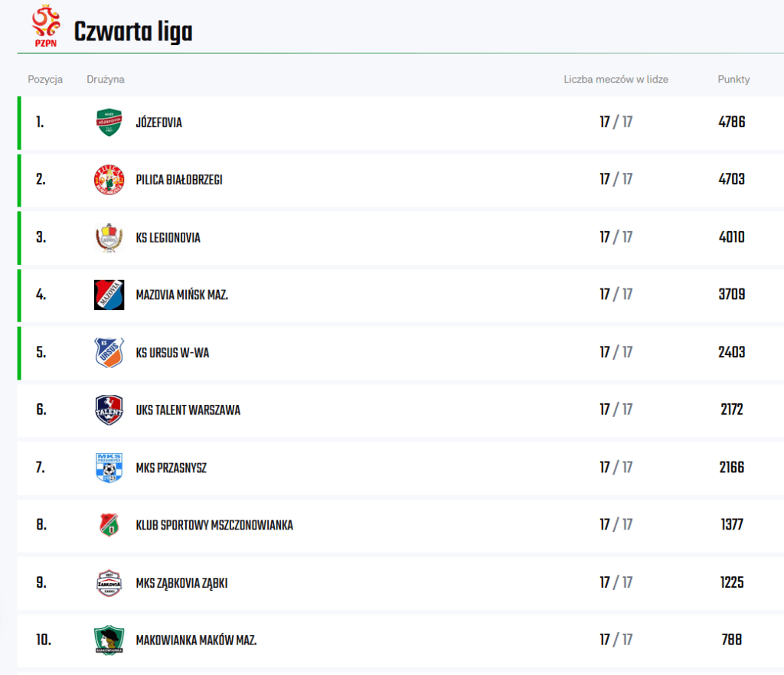Click the Ząbkovia Ząbki club crest
The width and height of the screenshot is (784, 675).
109,583
